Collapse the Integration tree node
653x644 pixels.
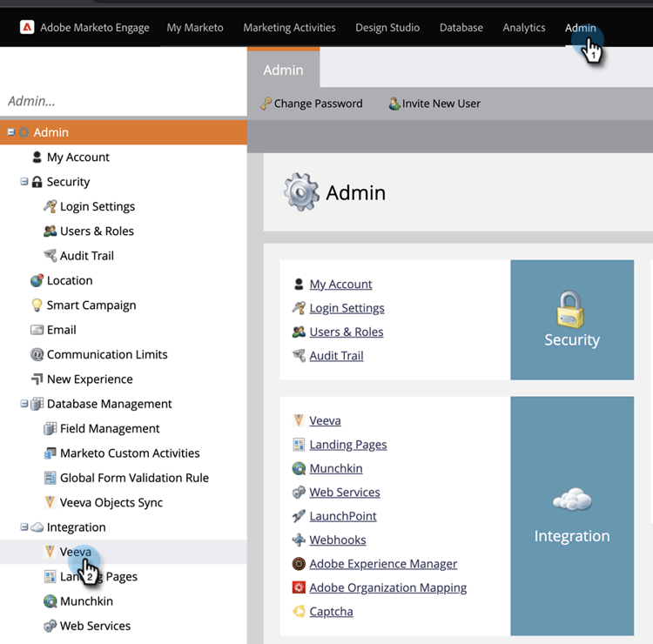click(x=24, y=527)
